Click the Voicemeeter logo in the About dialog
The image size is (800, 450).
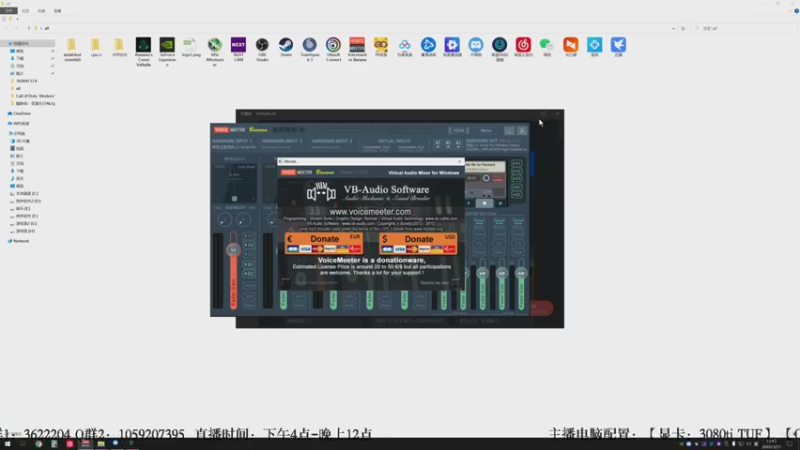coord(307,172)
